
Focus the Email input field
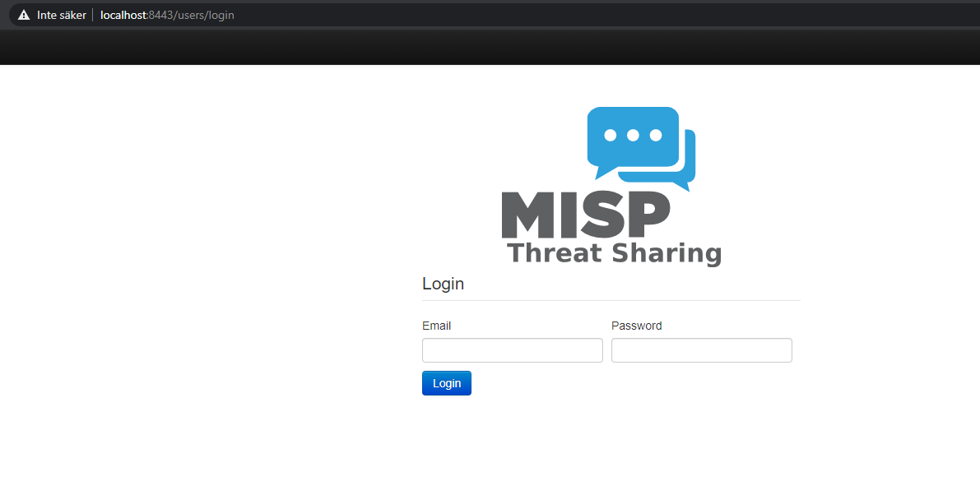coord(513,350)
